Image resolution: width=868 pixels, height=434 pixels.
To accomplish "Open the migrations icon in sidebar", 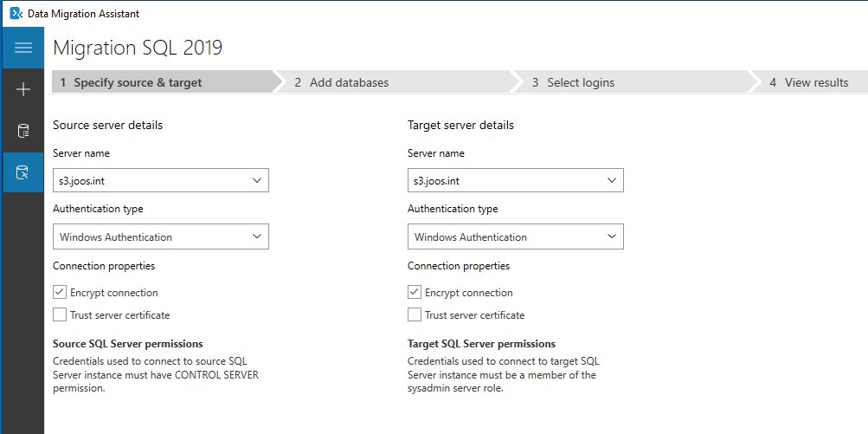I will pos(23,172).
